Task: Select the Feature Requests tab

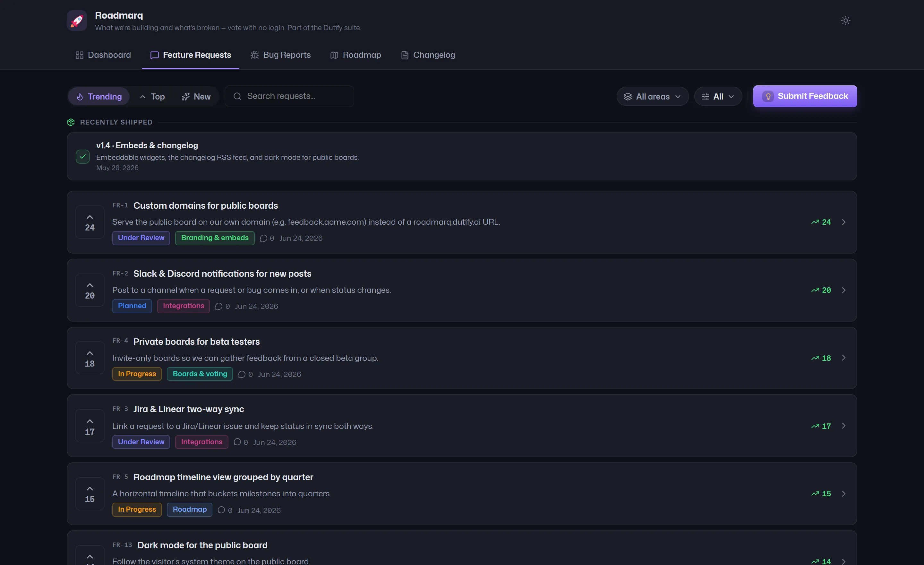Action: 191,55
